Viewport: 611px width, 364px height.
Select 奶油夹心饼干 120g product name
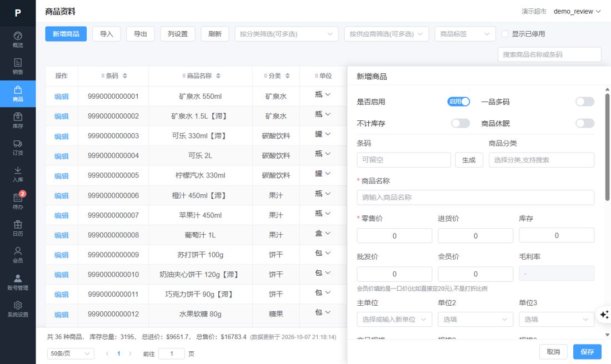tap(200, 275)
